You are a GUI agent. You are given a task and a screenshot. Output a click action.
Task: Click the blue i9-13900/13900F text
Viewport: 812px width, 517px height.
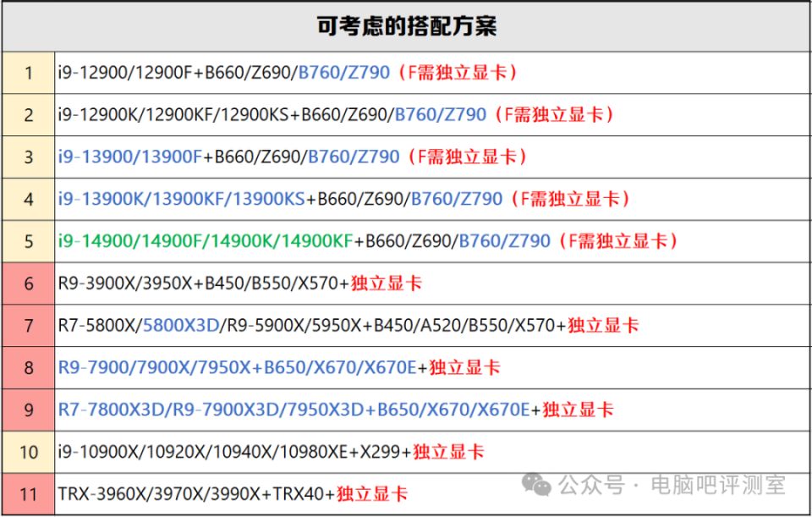[x=129, y=157]
